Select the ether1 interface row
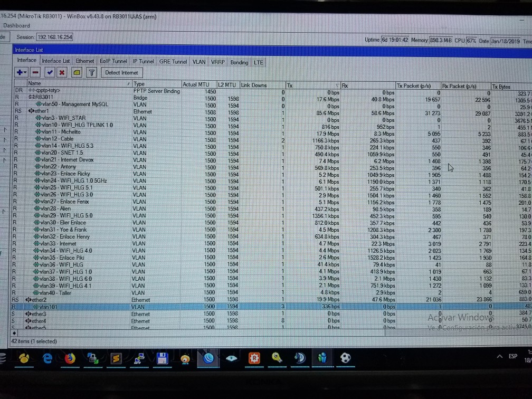The width and height of the screenshot is (532, 399). point(271,112)
